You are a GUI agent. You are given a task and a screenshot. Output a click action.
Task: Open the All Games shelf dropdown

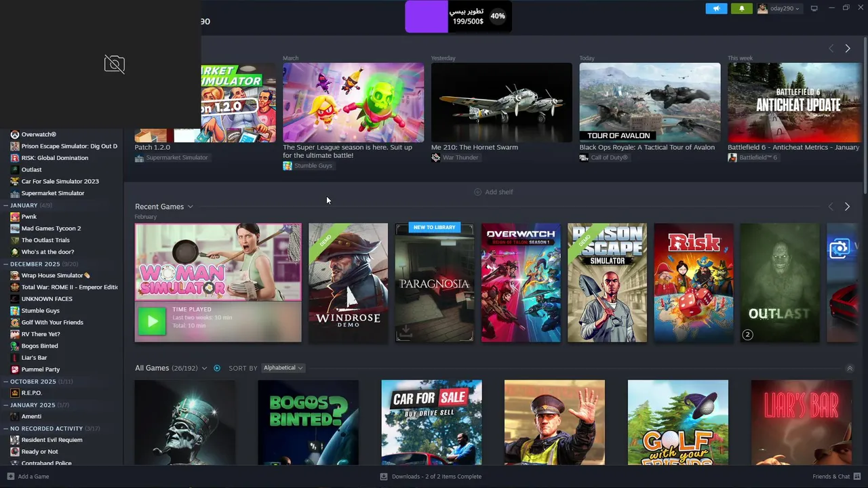tap(204, 368)
